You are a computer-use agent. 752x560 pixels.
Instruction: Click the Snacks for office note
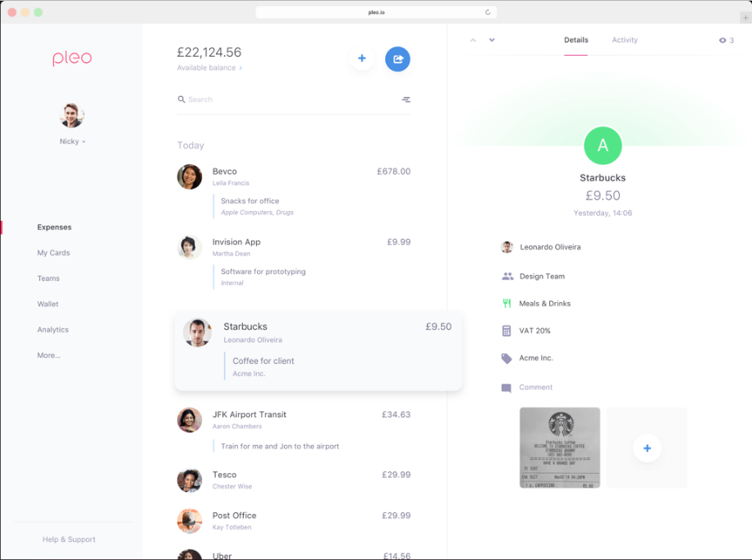250,201
